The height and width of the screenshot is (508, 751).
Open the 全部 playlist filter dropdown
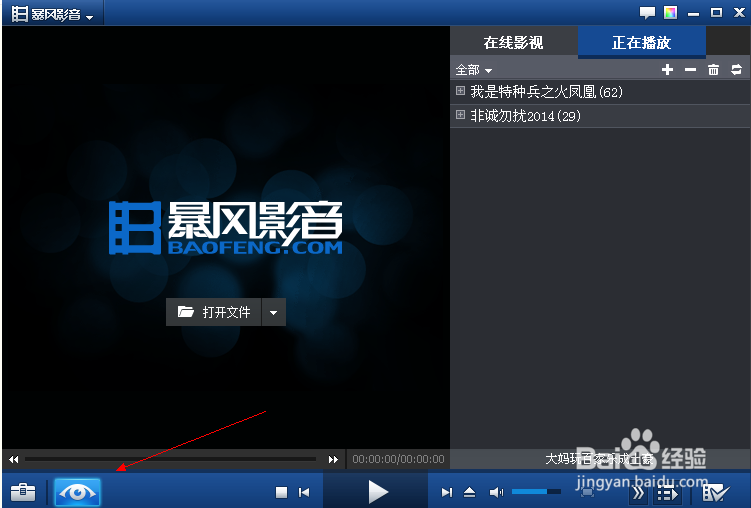474,70
